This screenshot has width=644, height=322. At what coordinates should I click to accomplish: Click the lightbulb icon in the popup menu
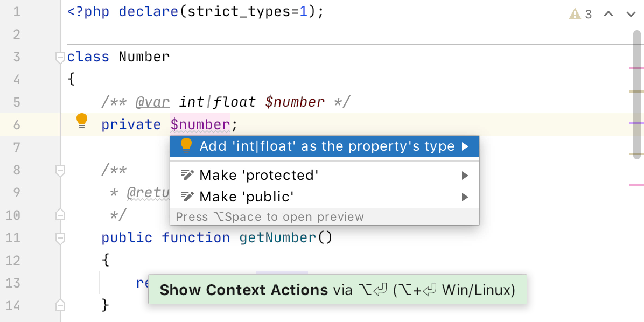pyautogui.click(x=186, y=145)
